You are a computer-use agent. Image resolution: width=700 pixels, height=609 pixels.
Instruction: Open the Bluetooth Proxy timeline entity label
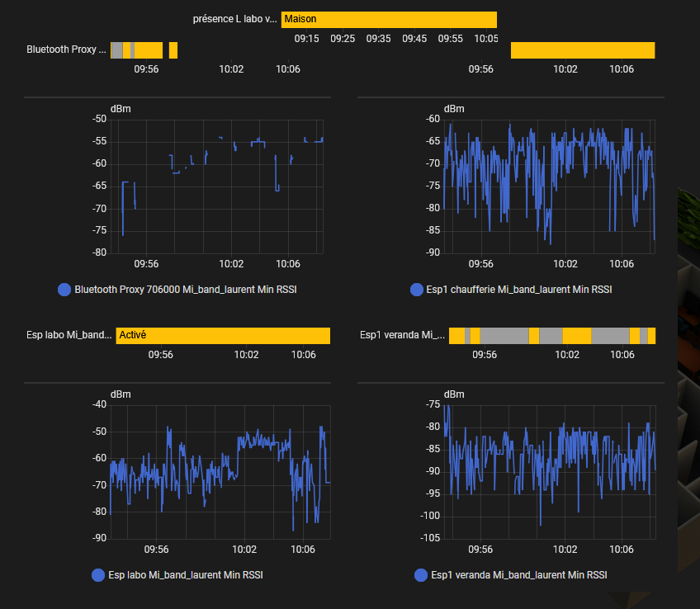[x=66, y=50]
